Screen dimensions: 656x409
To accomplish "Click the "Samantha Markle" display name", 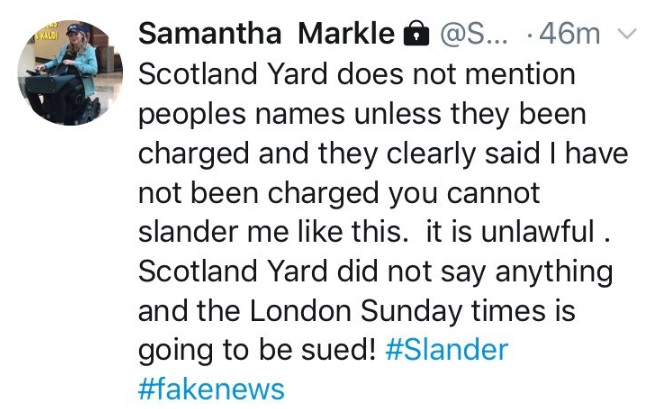I will click(x=266, y=35).
